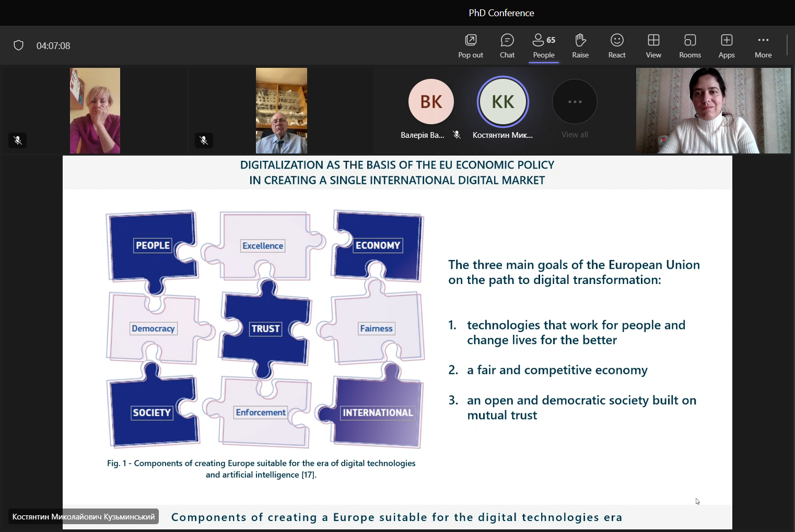Click the presenter name label Костянтин Миколайович
The height and width of the screenshot is (532, 795).
84,517
